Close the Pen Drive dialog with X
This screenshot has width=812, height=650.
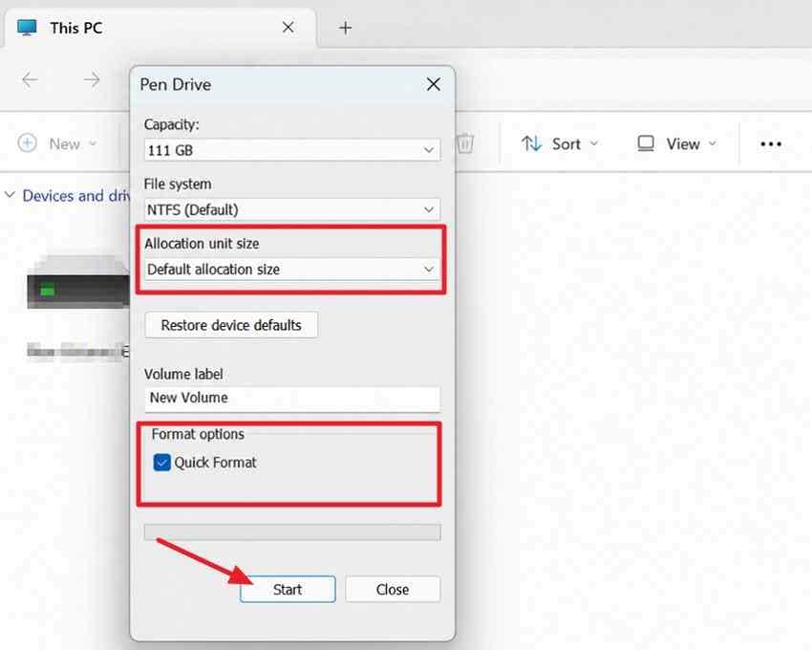(434, 84)
